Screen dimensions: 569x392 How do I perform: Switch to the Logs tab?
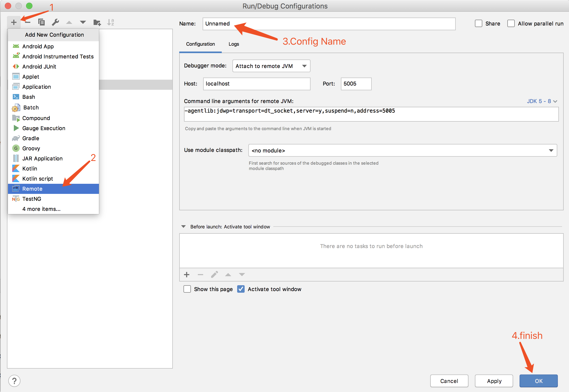(x=234, y=44)
